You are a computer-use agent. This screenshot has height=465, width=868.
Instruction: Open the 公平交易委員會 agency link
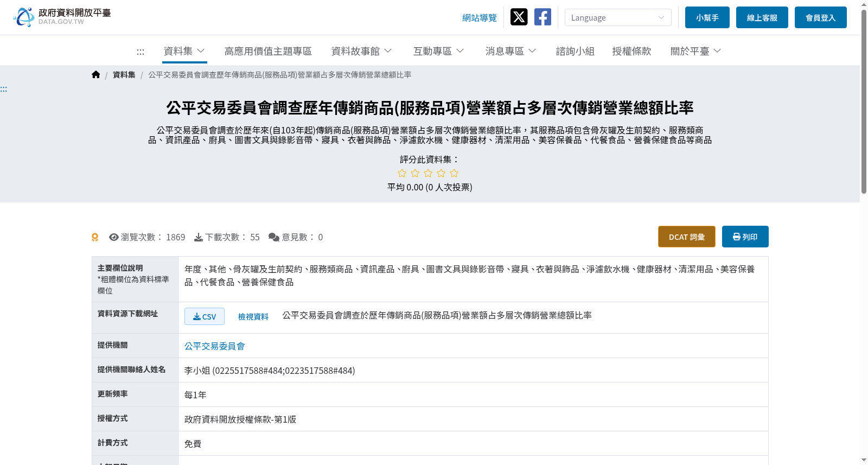tap(215, 346)
